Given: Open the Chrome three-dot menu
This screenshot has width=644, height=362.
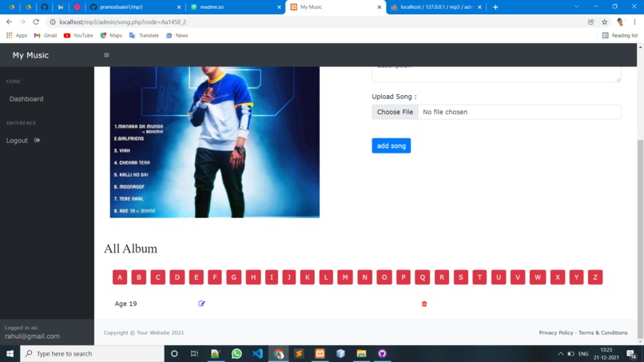Looking at the screenshot, I should [634, 22].
